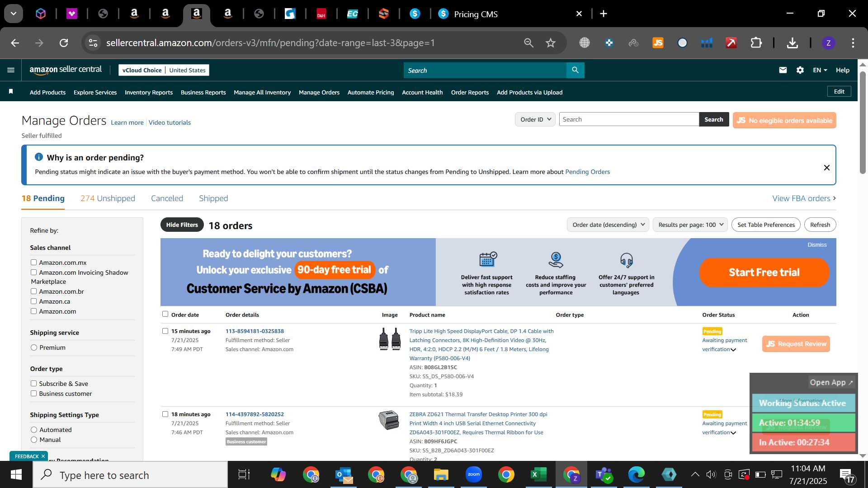This screenshot has width=868, height=488.
Task: Click the bookmark flag icon in nav bar
Action: 11,92
